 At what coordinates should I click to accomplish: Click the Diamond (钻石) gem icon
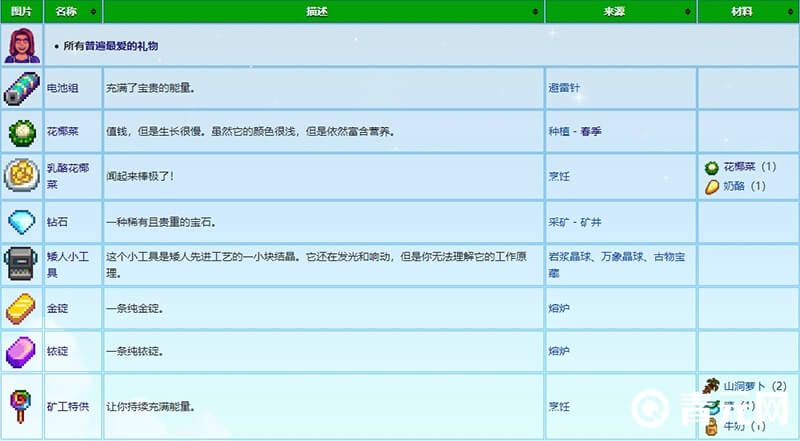pos(22,222)
